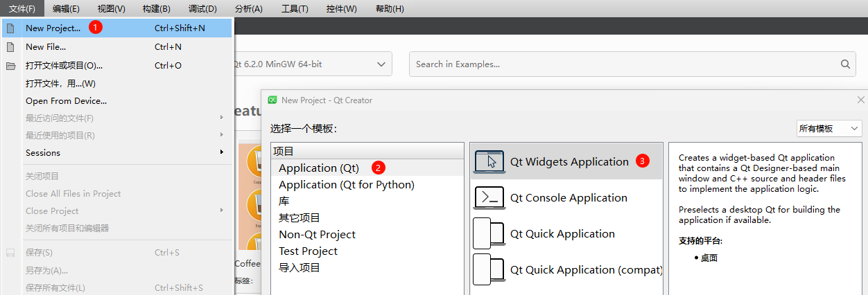Click the Qt Creator logo in dialog title
This screenshot has height=295, width=868.
(x=272, y=100)
